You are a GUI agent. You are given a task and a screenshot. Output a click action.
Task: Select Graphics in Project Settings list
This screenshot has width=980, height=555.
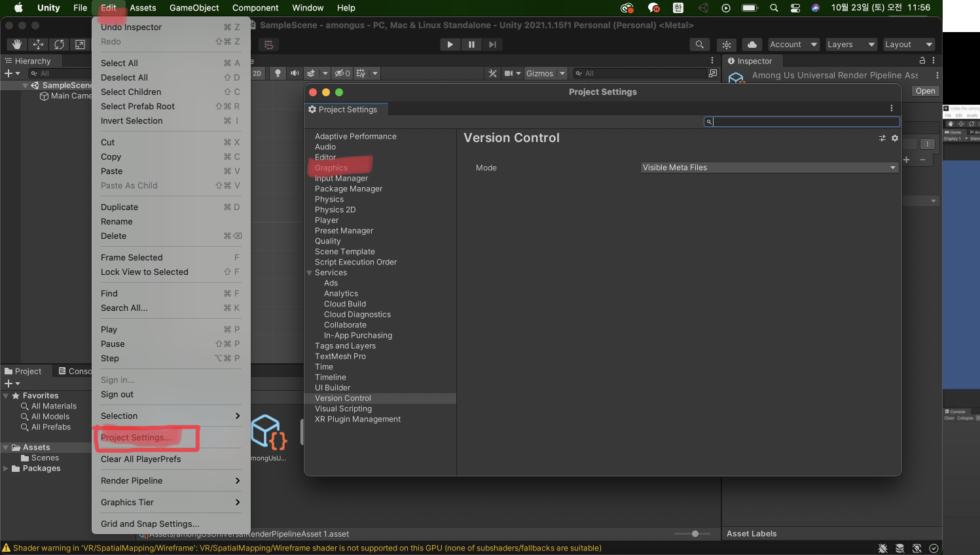coord(331,168)
